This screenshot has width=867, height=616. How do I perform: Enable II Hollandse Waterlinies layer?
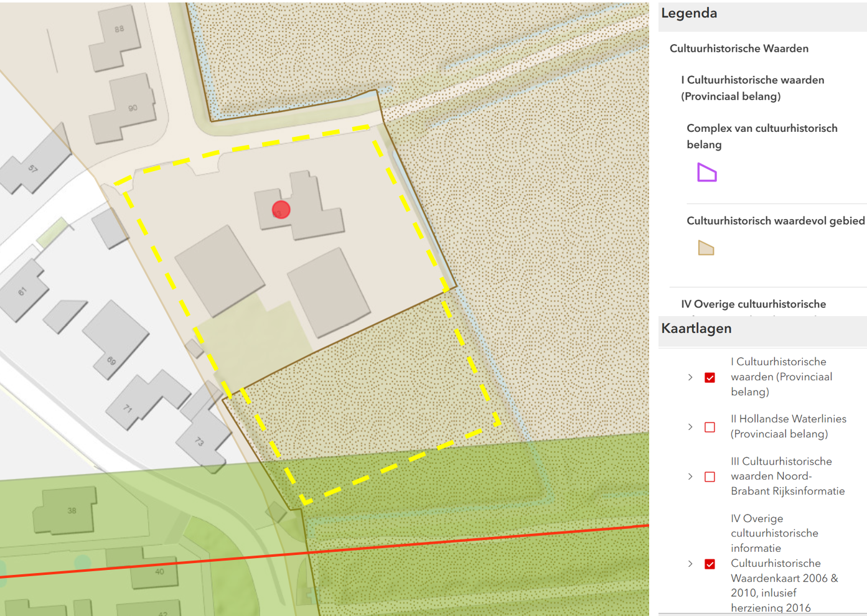pos(710,427)
